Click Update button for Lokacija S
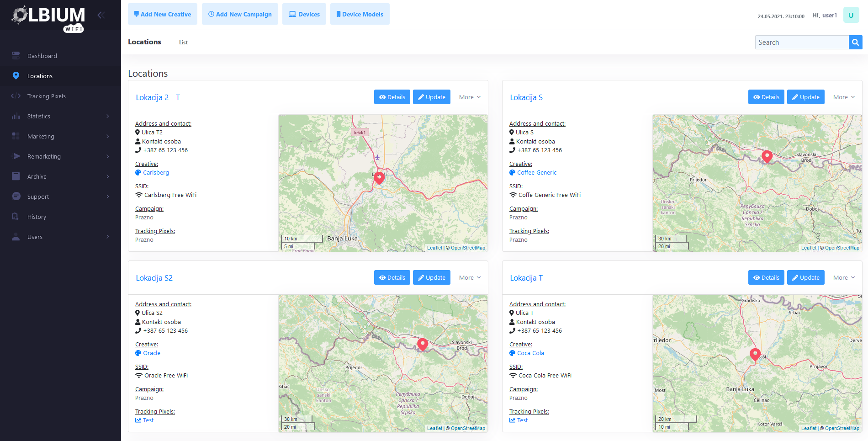The width and height of the screenshot is (868, 441). coord(805,97)
